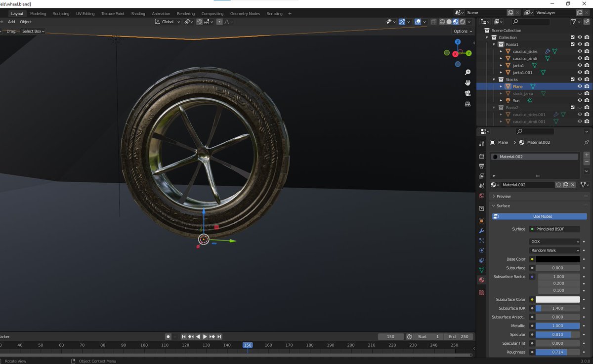The height and width of the screenshot is (364, 593).
Task: Open the Render properties tab
Action: 482,156
